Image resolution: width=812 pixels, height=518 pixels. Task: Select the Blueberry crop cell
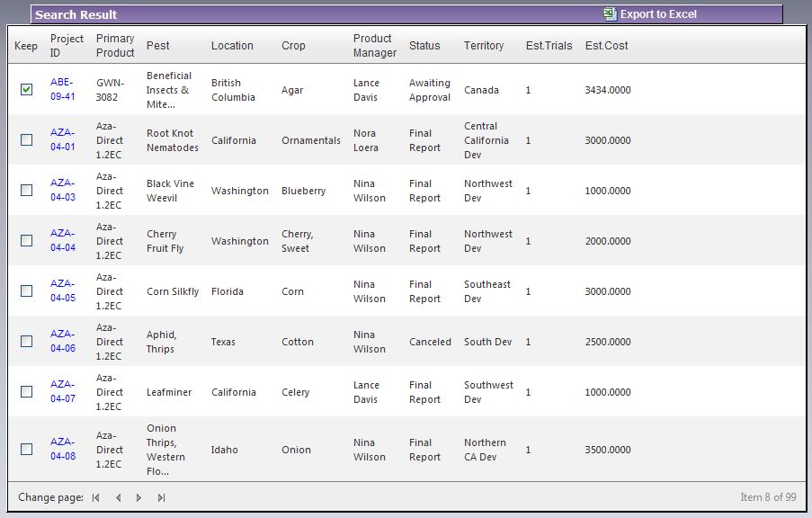pyautogui.click(x=303, y=190)
